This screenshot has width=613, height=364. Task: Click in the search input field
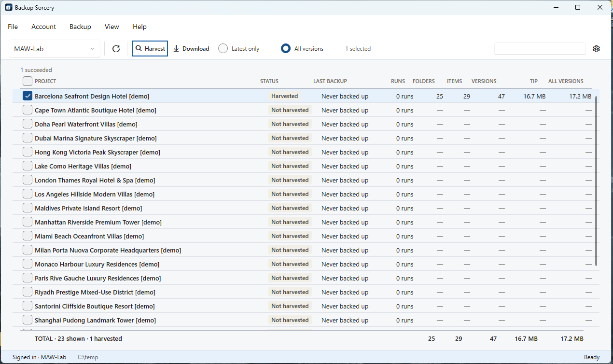540,49
